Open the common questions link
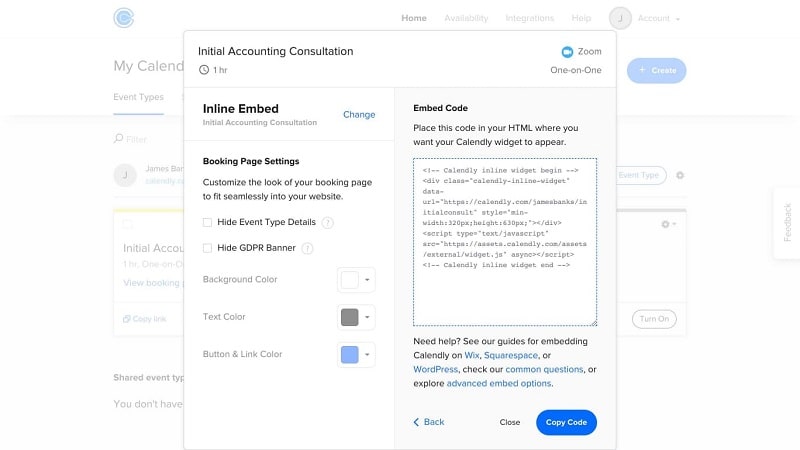The width and height of the screenshot is (800, 450). tap(544, 369)
